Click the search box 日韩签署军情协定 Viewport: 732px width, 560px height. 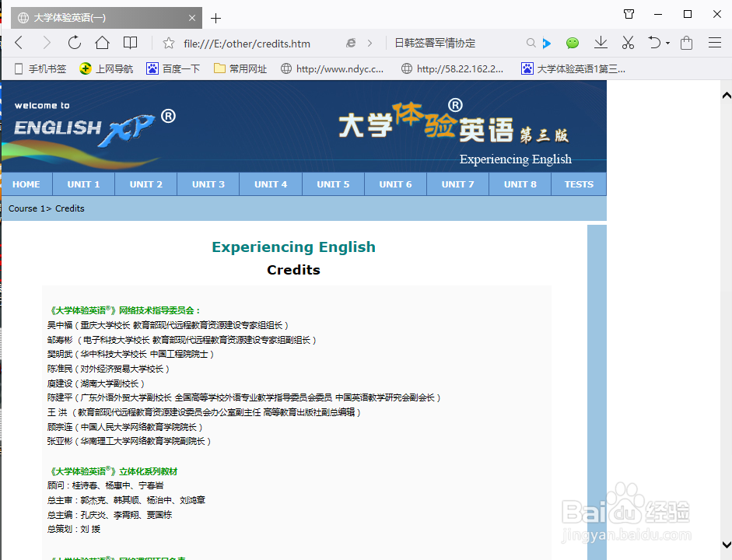435,43
